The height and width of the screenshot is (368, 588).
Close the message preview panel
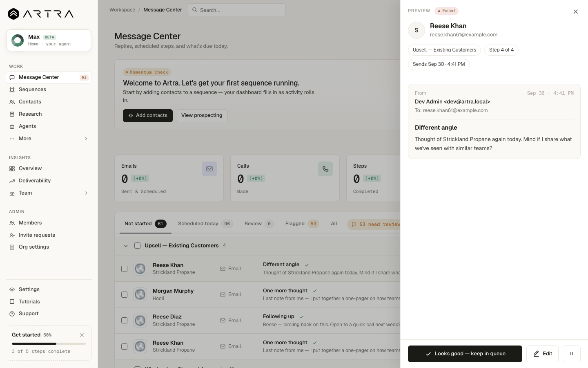coord(576,11)
